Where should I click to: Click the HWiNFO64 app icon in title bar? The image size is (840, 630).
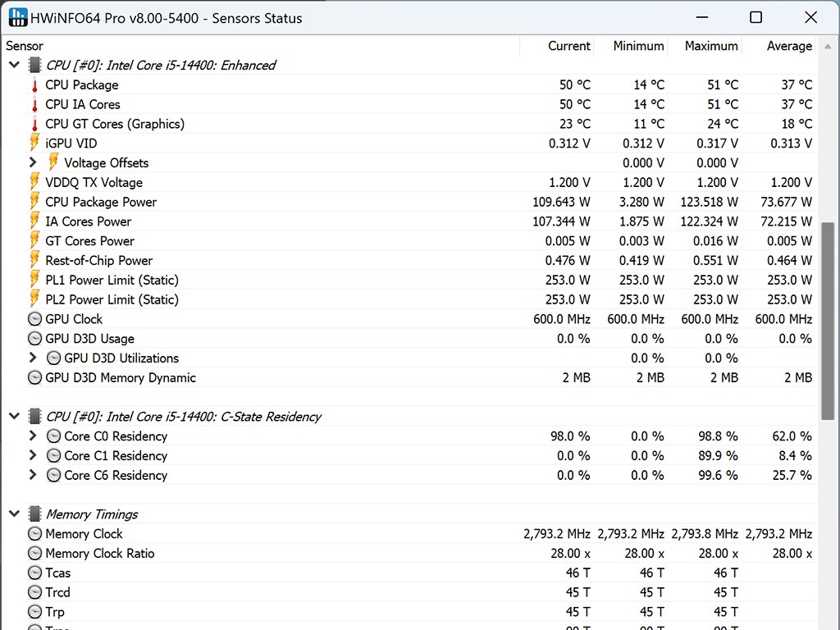tap(17, 17)
